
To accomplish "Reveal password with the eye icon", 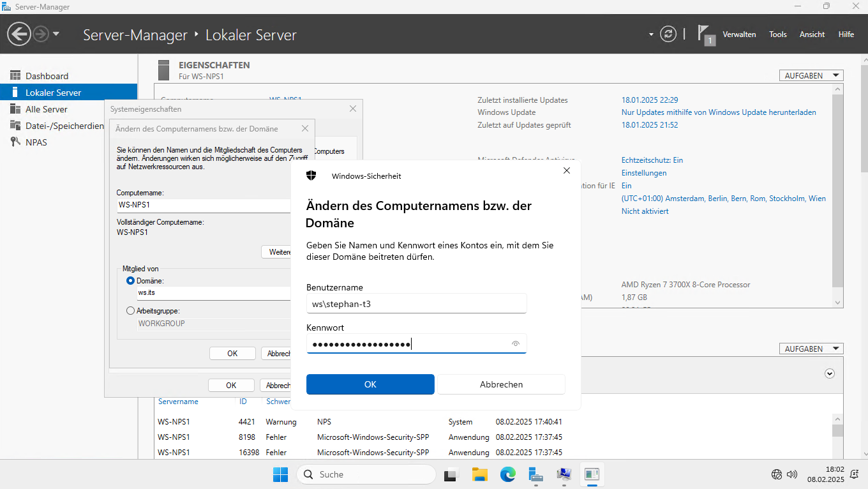I will 516,344.
